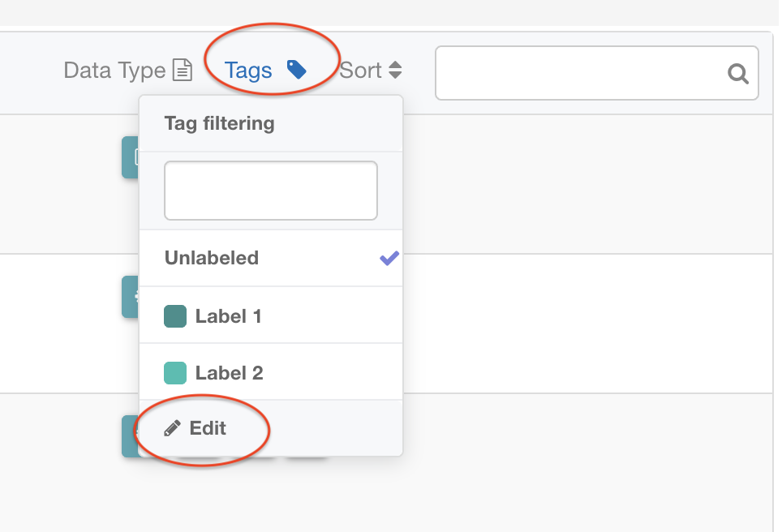Choose Edit in the tag menu

[x=208, y=428]
